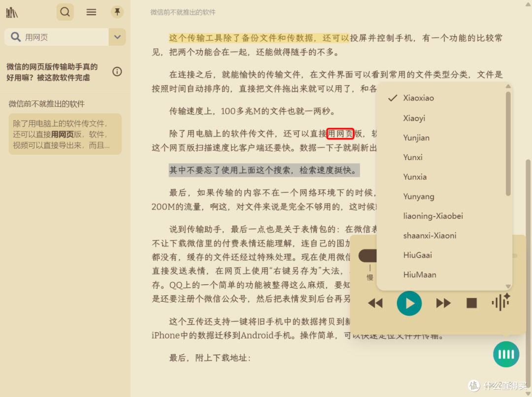Open the search history dropdown chevron
This screenshot has width=532, height=397.
click(117, 37)
